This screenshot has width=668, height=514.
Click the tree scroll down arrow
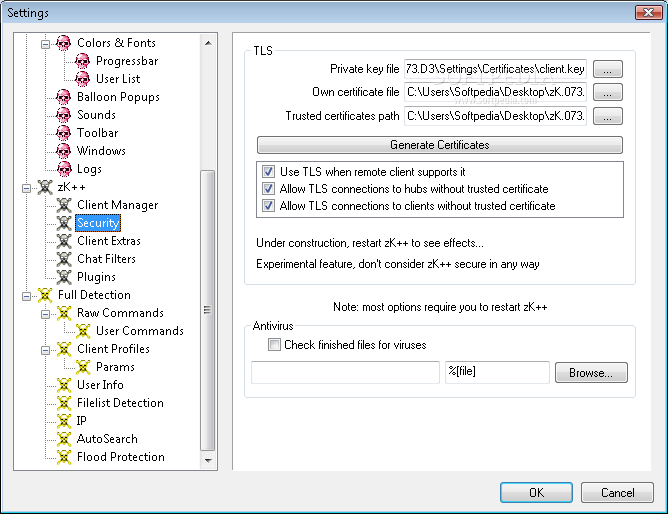click(x=208, y=460)
